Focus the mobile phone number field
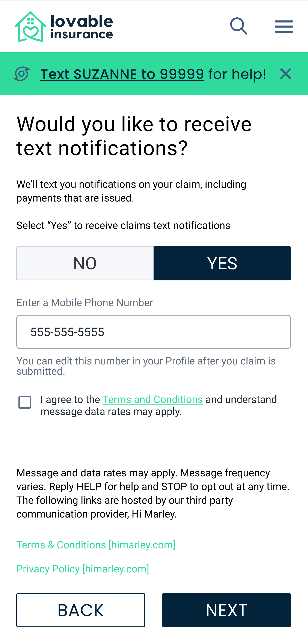The height and width of the screenshot is (644, 308). pyautogui.click(x=153, y=332)
